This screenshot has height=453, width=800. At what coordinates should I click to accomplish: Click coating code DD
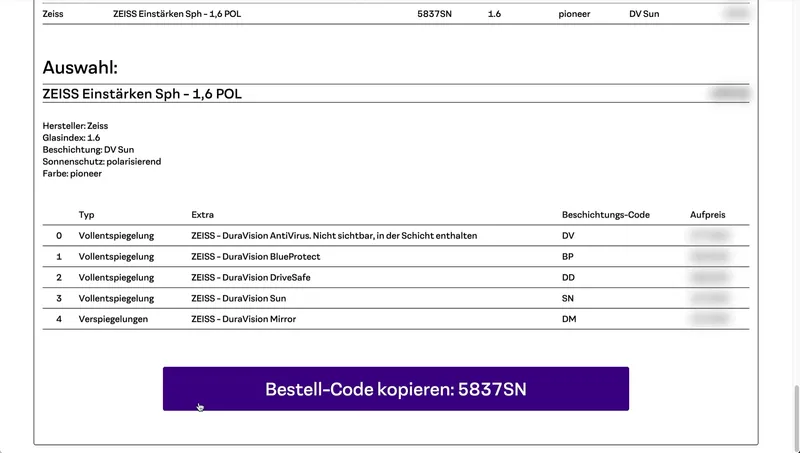[x=569, y=277]
